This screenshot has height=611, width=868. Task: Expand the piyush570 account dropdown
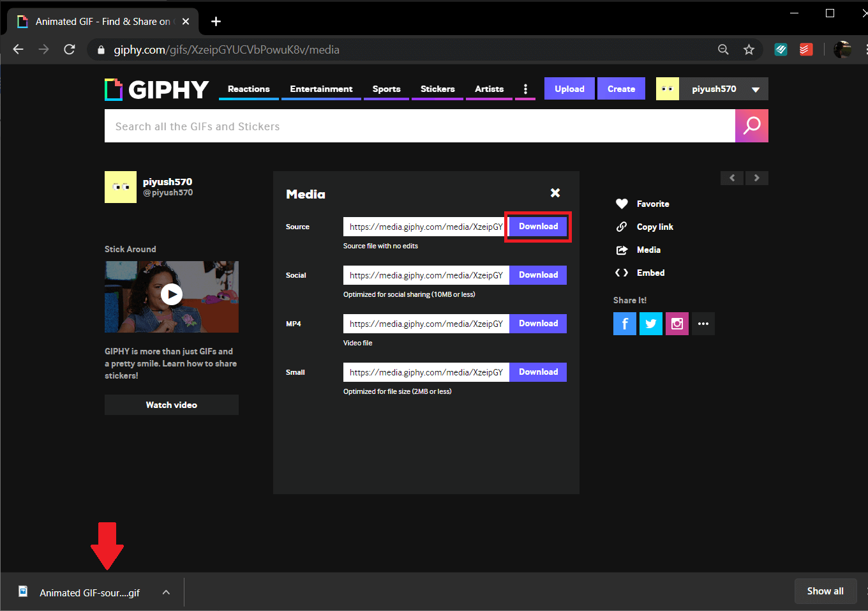(x=756, y=89)
